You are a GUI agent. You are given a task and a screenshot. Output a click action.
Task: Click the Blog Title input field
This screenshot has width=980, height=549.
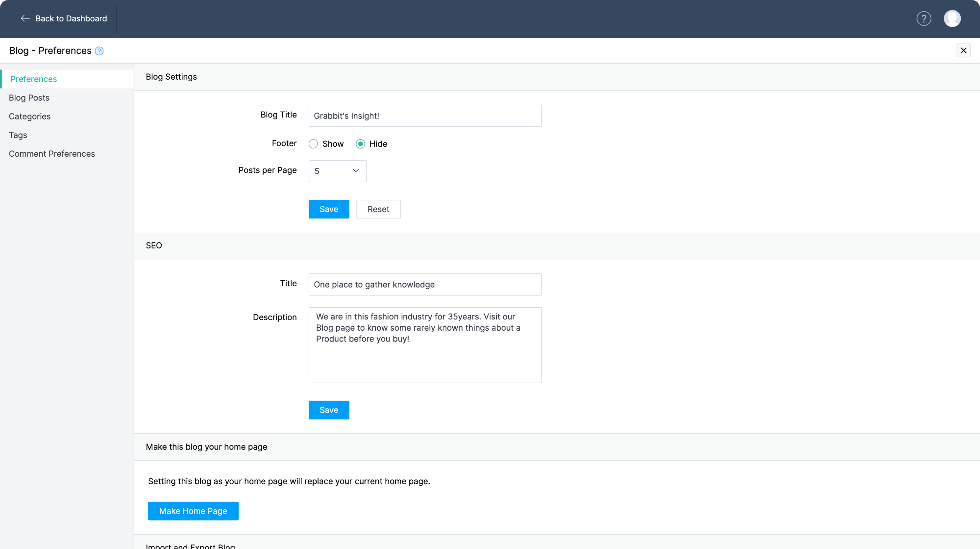point(425,116)
